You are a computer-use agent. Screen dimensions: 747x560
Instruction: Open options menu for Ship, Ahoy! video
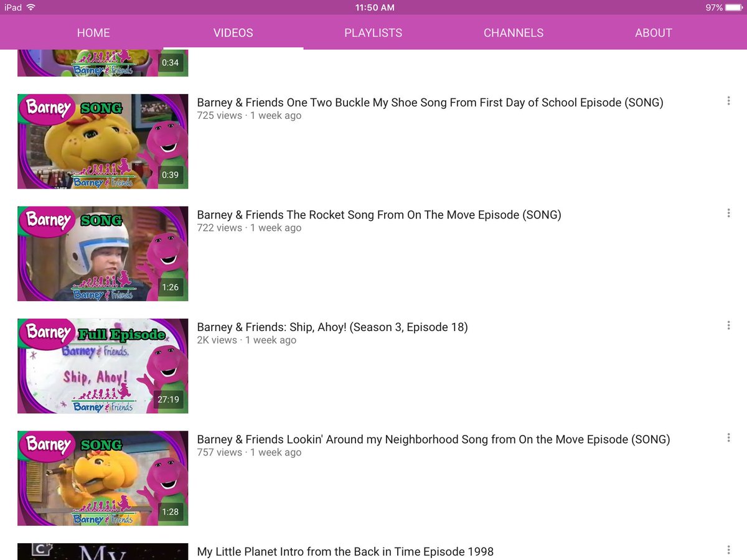point(728,325)
